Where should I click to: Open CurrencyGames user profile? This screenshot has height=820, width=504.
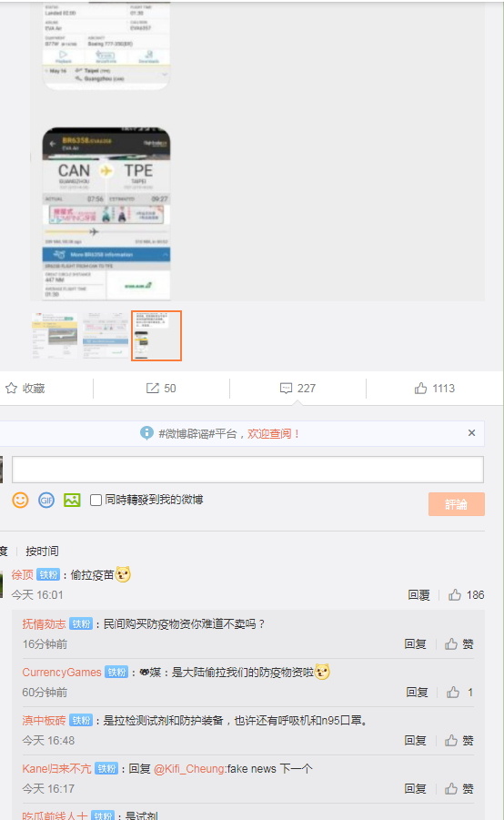[x=62, y=672]
